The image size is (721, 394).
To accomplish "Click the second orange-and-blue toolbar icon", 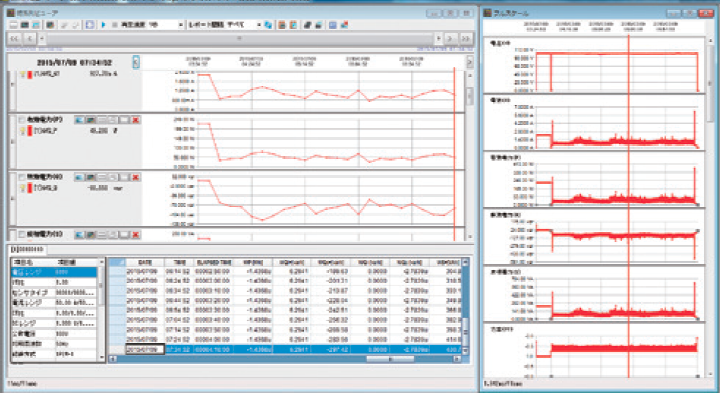I will point(293,25).
